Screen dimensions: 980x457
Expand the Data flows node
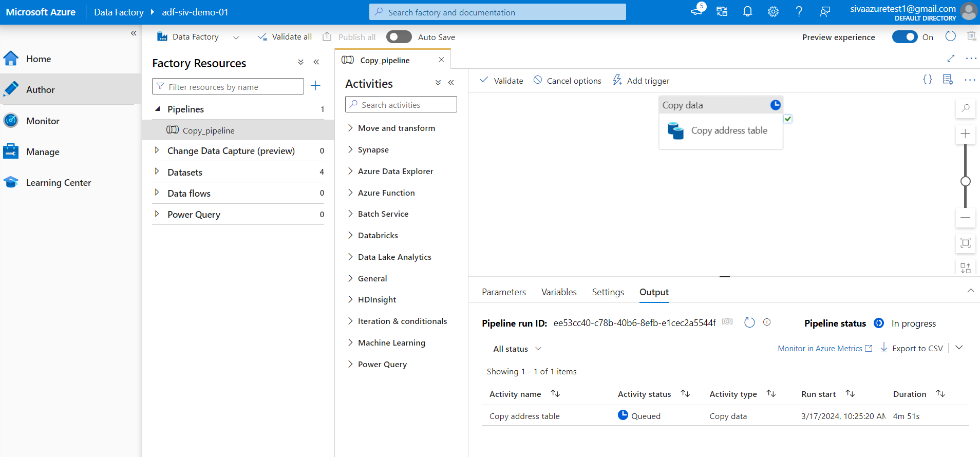pos(157,193)
